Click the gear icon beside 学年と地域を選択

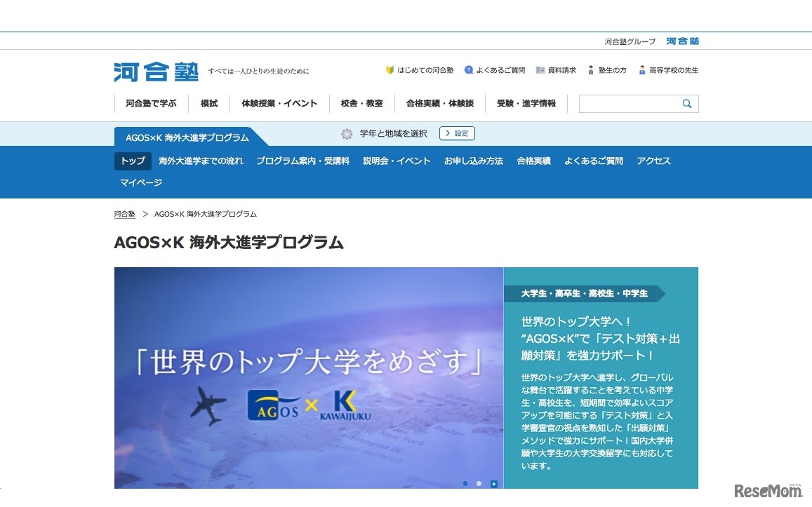coord(347,133)
